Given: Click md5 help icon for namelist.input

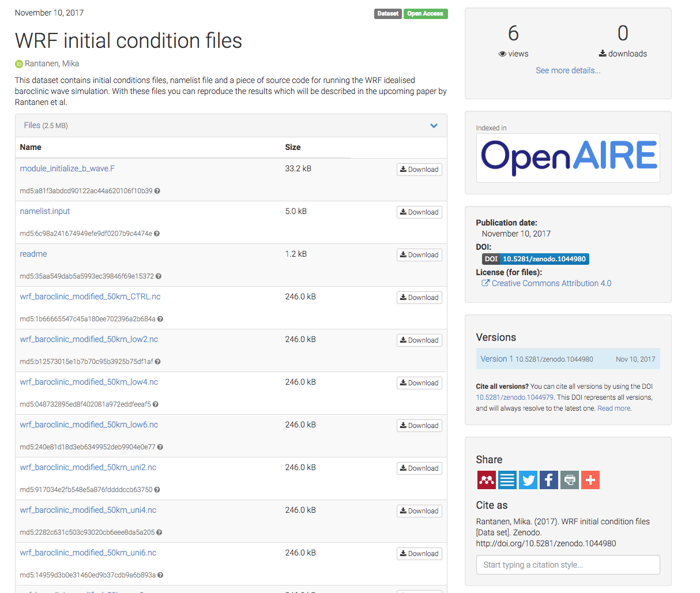Looking at the screenshot, I should click(x=157, y=234).
